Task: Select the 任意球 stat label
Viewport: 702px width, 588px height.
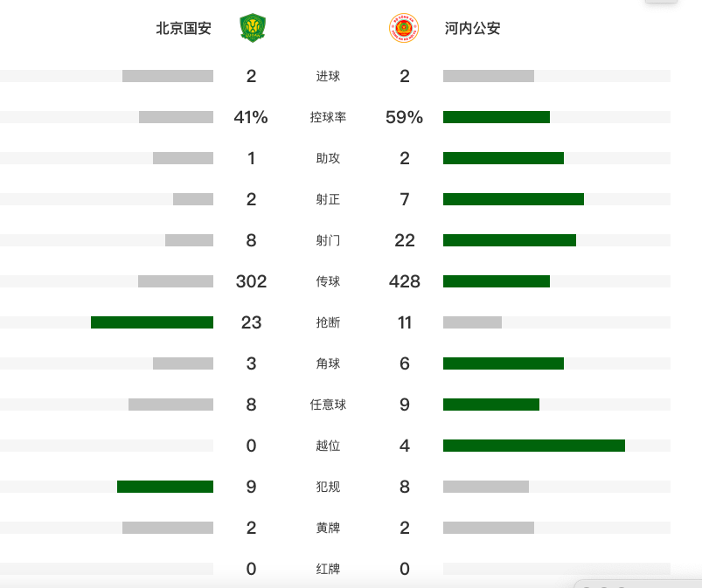Action: tap(328, 405)
